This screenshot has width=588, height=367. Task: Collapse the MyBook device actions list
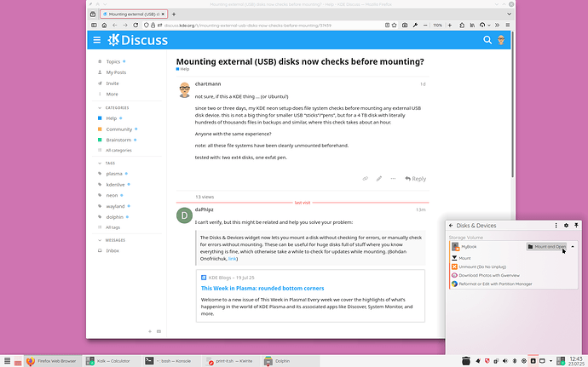click(x=573, y=246)
